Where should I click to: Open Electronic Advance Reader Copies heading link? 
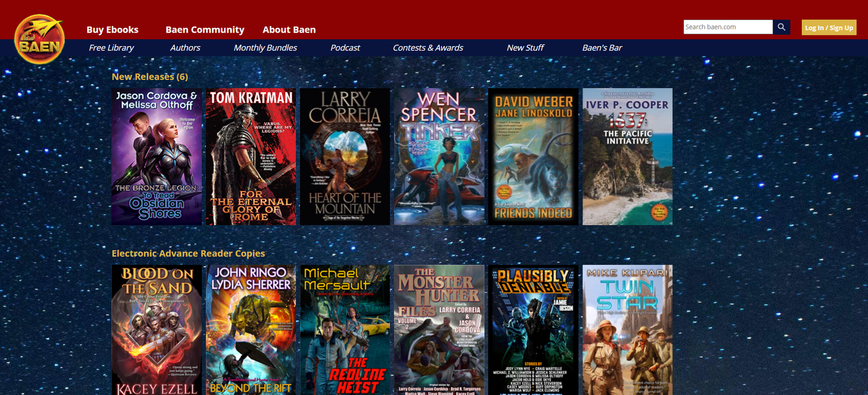(x=188, y=253)
